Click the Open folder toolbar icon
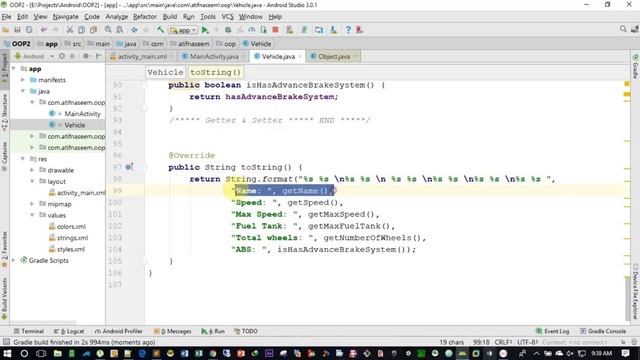Image resolution: width=640 pixels, height=360 pixels. (x=6, y=30)
